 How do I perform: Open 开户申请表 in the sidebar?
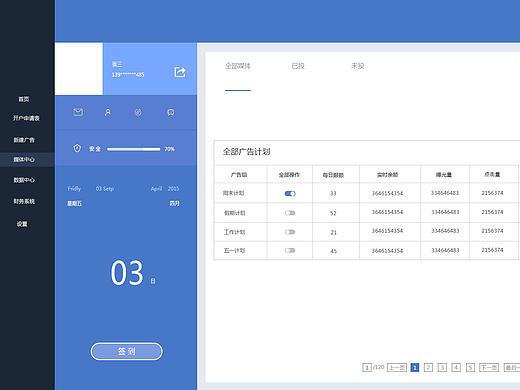[x=26, y=118]
